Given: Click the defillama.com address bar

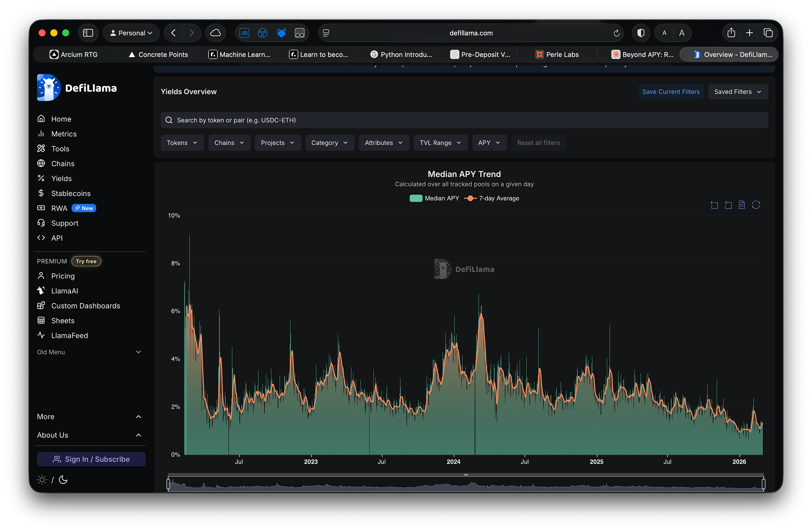Looking at the screenshot, I should 471,33.
